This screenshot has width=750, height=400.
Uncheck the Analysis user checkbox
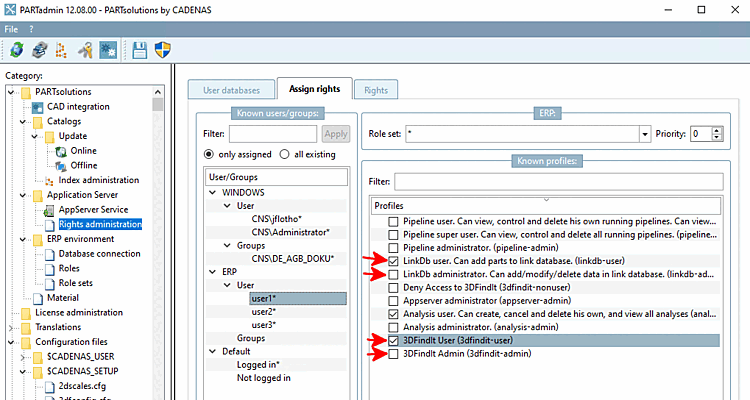(x=393, y=314)
